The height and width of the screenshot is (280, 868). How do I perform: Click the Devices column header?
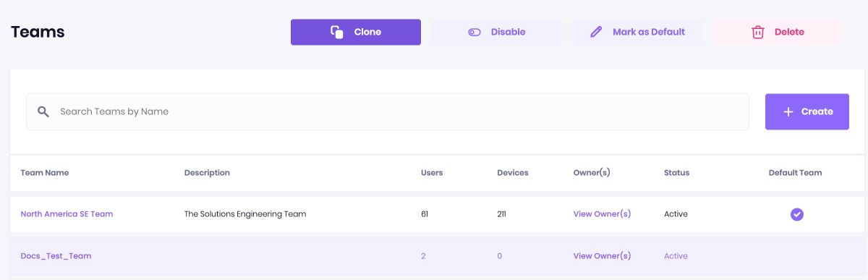[513, 173]
